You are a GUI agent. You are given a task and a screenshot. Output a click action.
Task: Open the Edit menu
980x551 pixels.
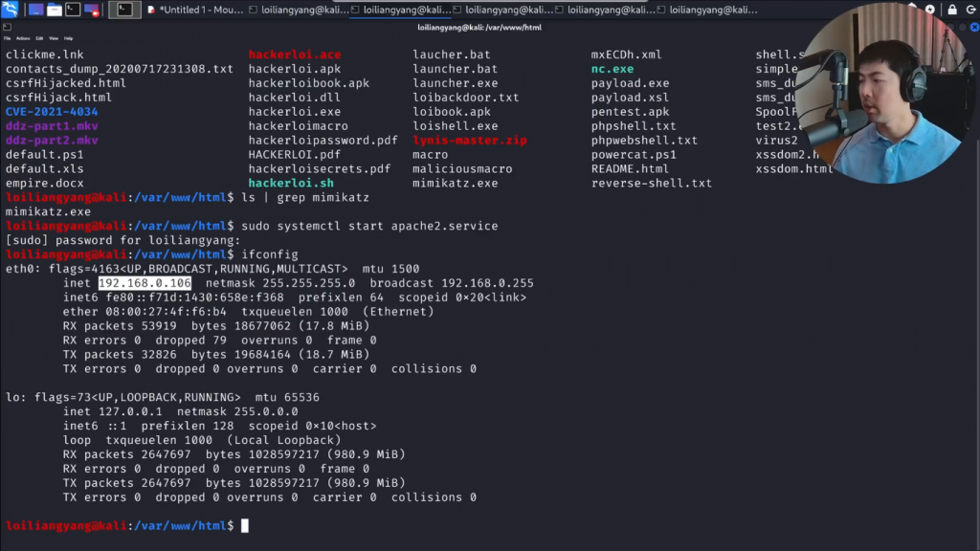coord(39,38)
